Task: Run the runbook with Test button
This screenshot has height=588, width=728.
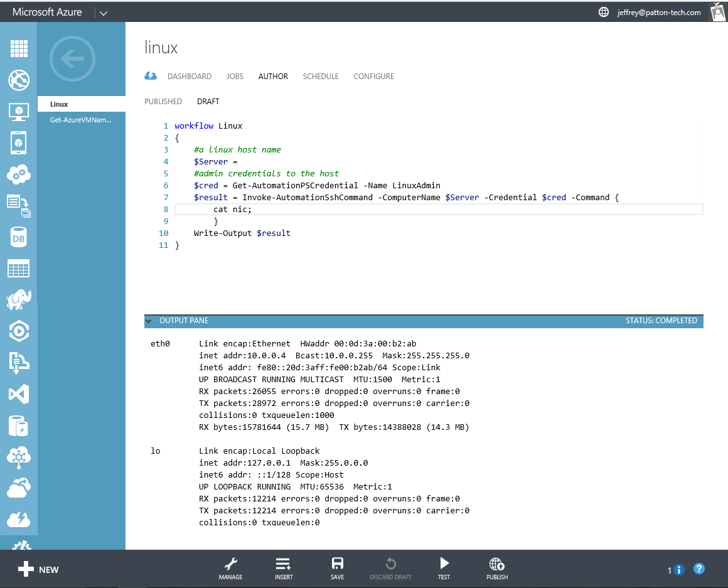Action: (444, 568)
